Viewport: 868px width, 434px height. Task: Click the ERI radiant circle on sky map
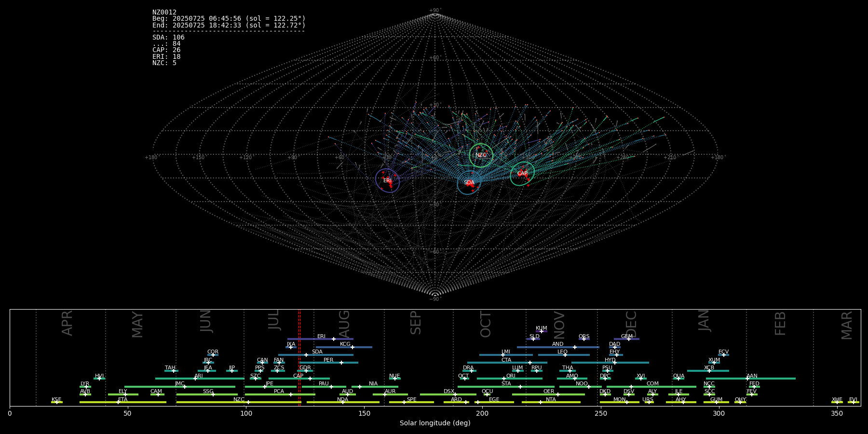pos(388,180)
